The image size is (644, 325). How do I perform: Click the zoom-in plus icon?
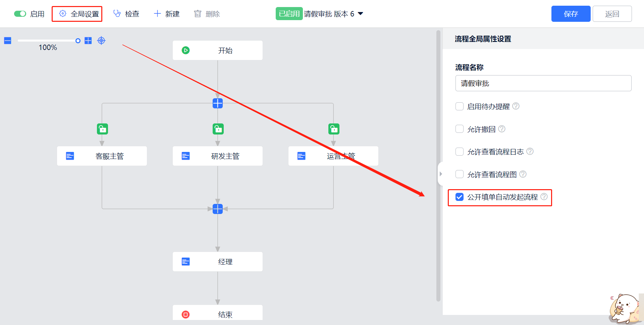pos(88,41)
